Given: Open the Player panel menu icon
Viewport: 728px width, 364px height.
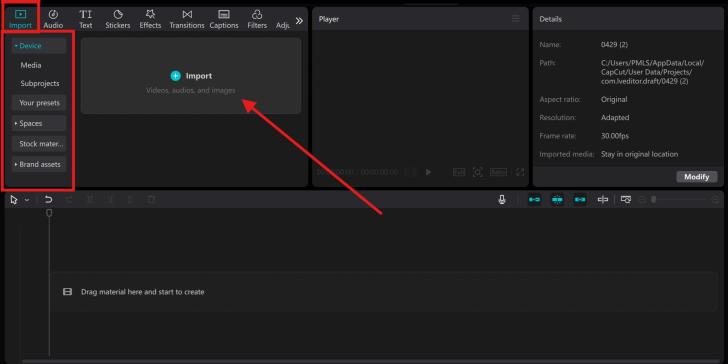Looking at the screenshot, I should pos(516,19).
